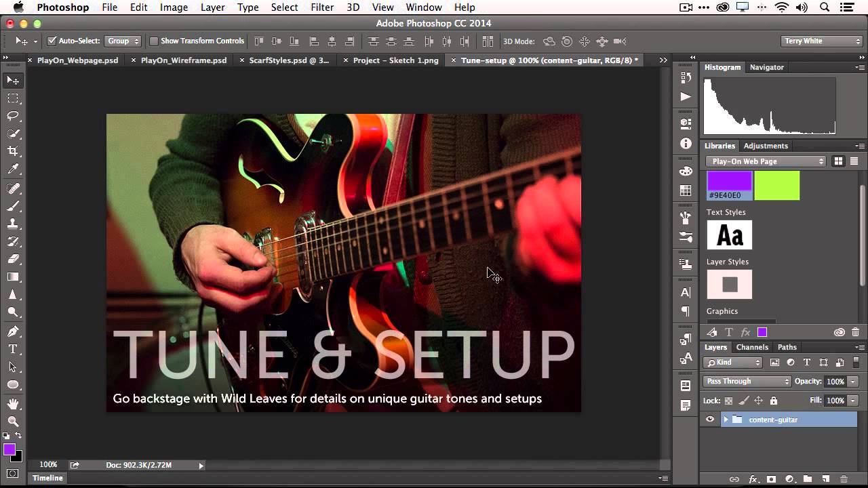Hide the content-guitar layer group
The width and height of the screenshot is (868, 488).
(710, 420)
